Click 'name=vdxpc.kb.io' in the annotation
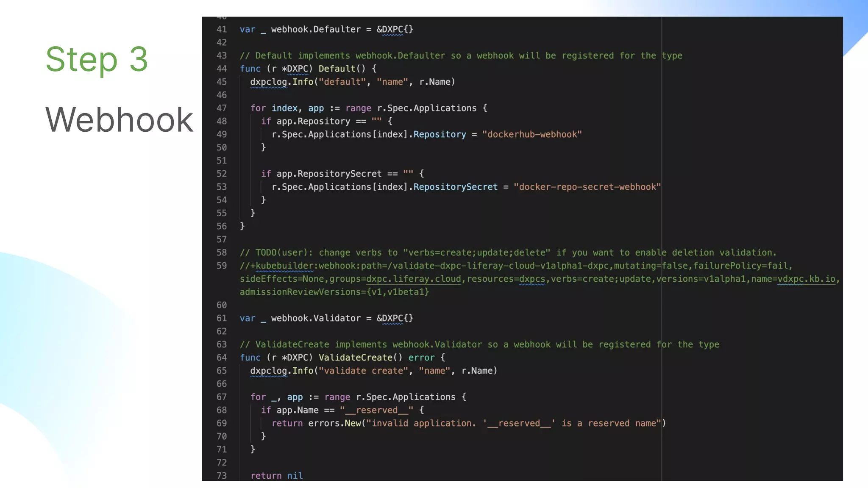Screen dimensions: 868x488 pos(793,279)
